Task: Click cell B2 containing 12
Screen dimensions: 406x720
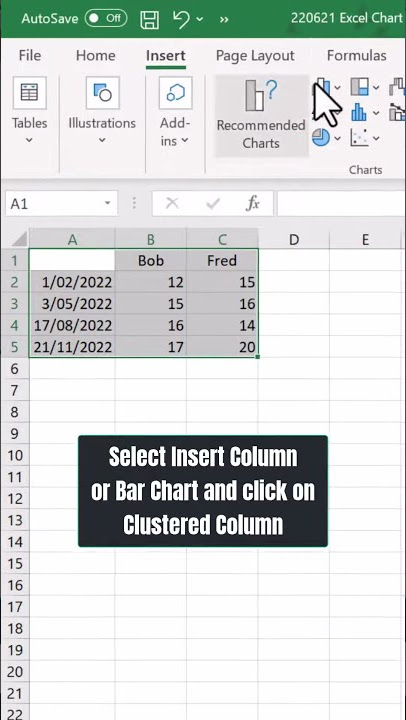Action: (151, 282)
